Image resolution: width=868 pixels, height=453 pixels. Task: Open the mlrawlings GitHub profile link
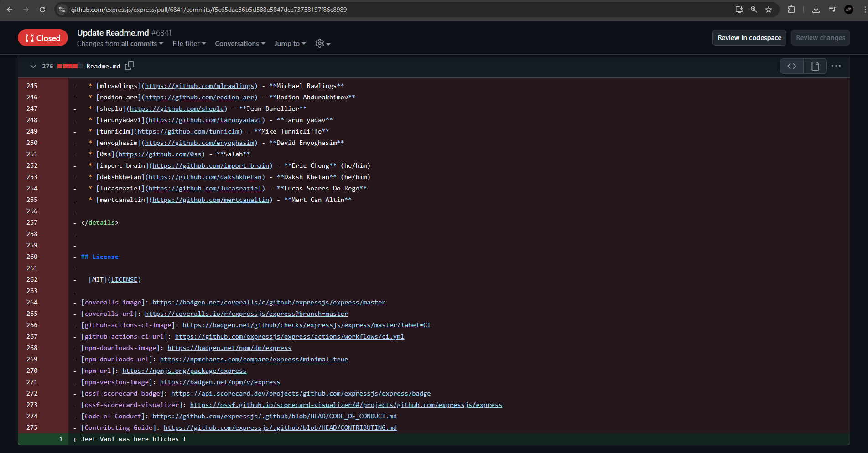click(199, 86)
